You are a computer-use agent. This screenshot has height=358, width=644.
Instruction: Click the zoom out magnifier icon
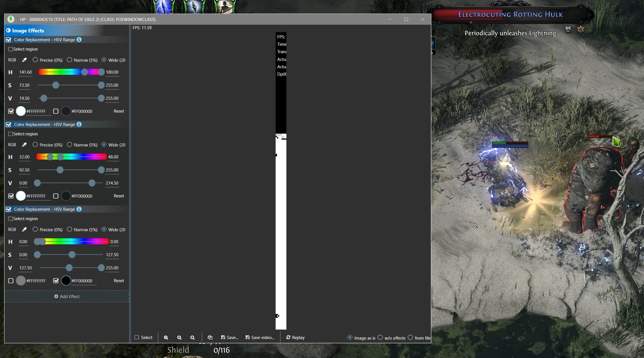[179, 337]
